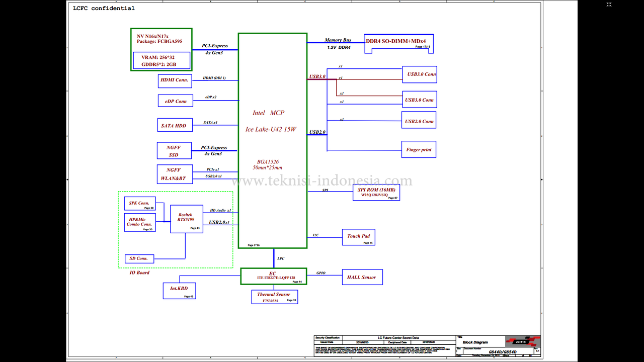Screen dimensions: 644x362
Task: Click the Finger print block
Action: (x=419, y=149)
